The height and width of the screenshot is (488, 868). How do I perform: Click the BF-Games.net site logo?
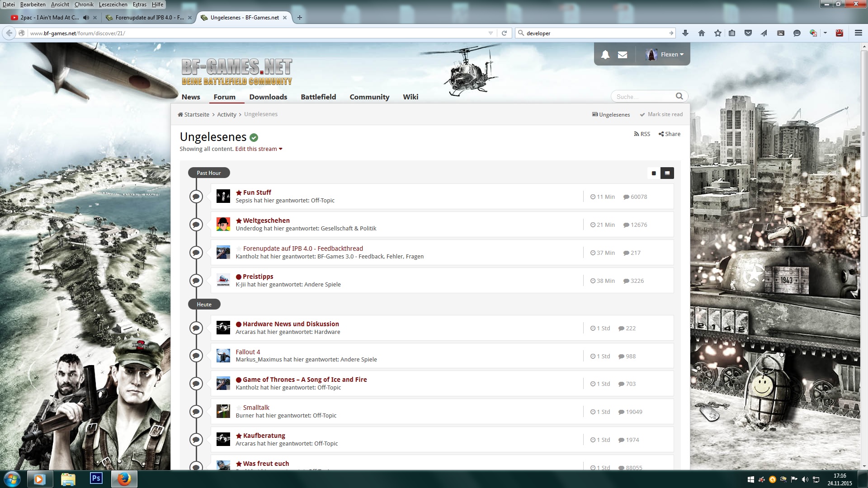236,72
